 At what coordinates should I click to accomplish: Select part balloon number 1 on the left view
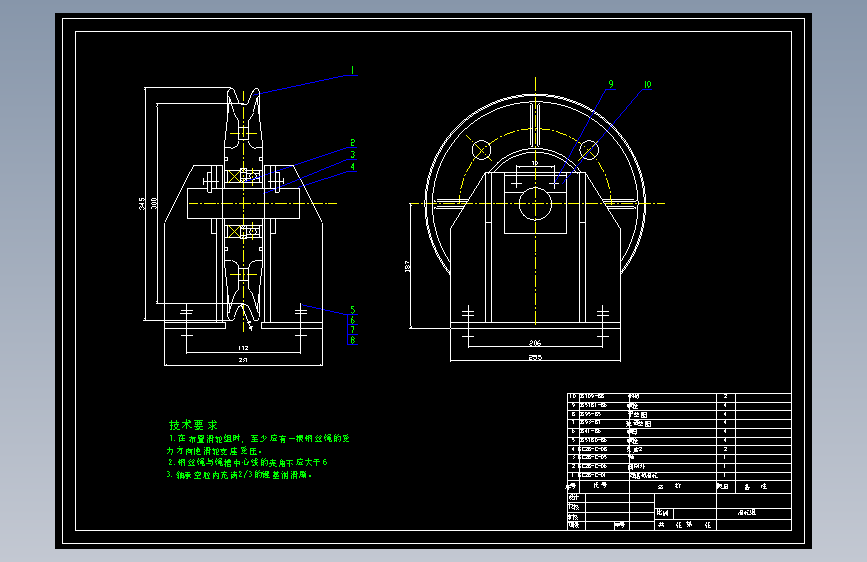352,70
